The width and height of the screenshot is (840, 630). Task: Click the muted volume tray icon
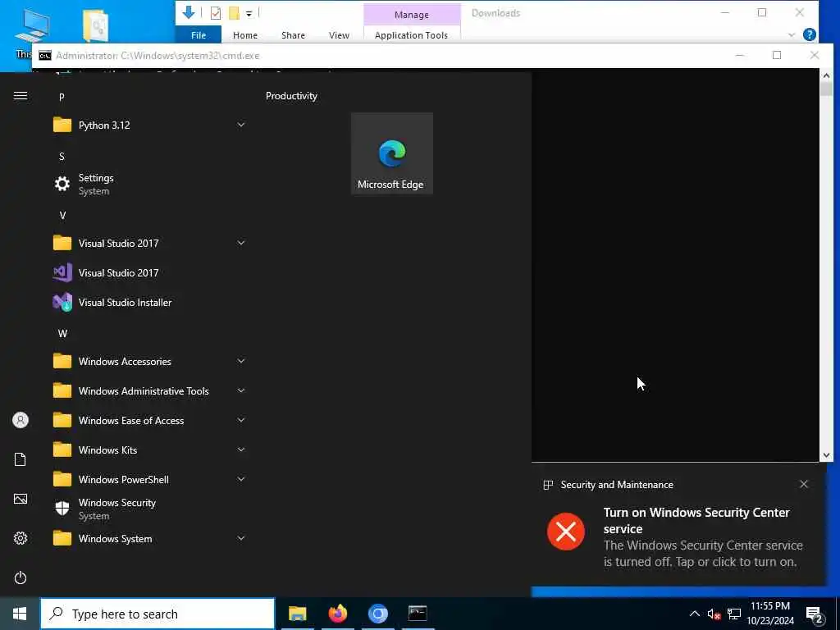click(714, 614)
